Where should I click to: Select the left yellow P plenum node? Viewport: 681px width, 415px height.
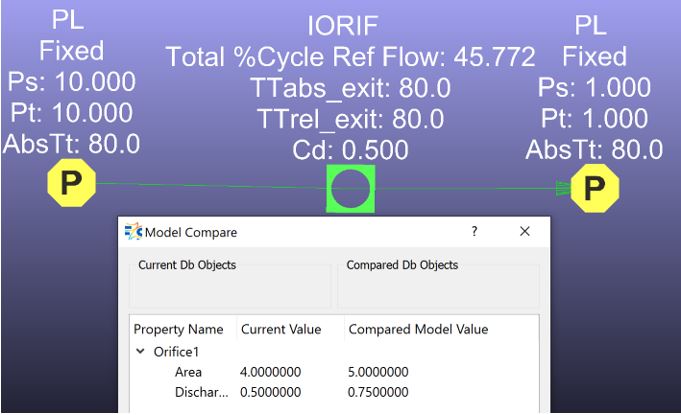pos(71,185)
